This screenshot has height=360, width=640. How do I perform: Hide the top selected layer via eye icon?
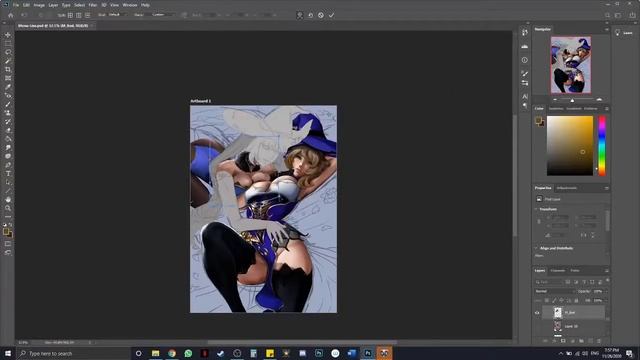point(537,313)
